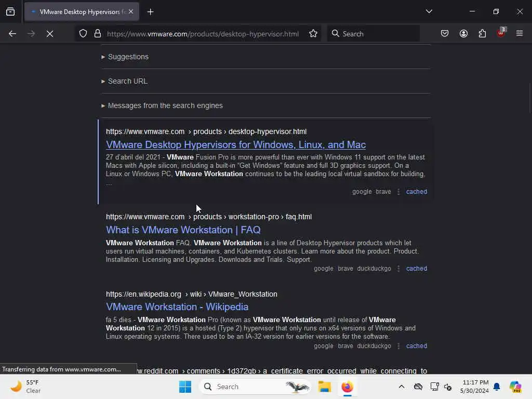Click the en.wikipedia.org result URL text
532x399 pixels.
191,294
